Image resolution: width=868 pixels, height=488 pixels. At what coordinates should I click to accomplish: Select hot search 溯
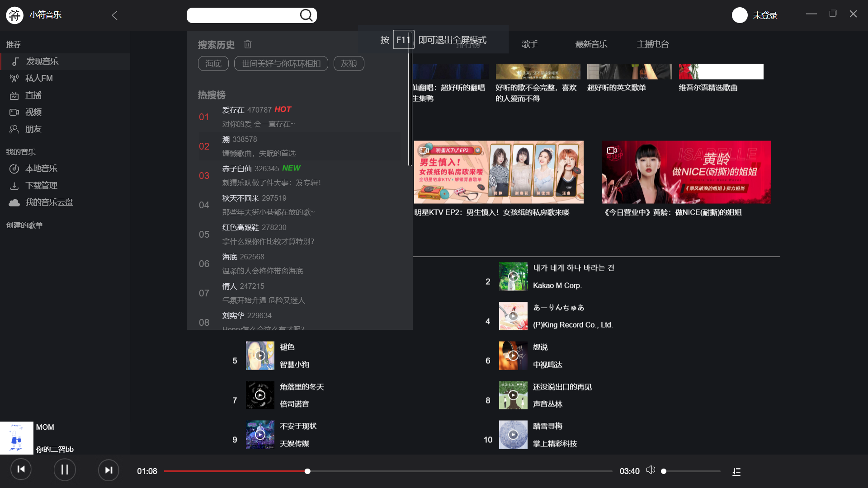tap(300, 146)
